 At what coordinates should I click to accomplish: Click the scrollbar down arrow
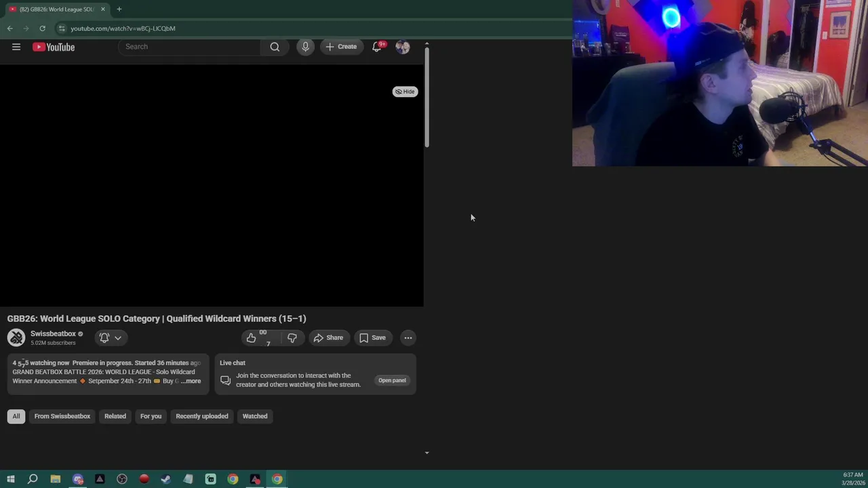point(427,453)
